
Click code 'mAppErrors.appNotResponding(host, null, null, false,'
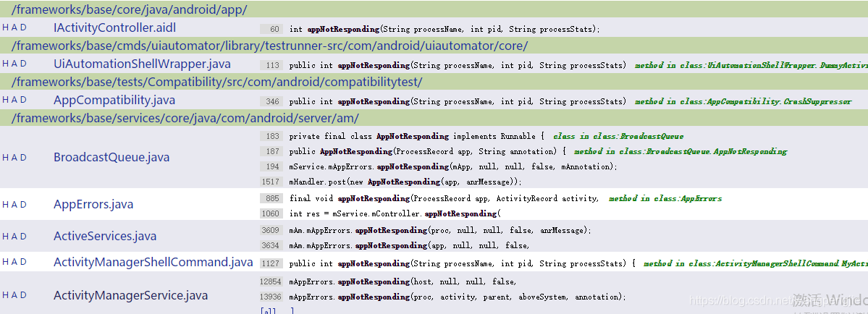[403, 281]
